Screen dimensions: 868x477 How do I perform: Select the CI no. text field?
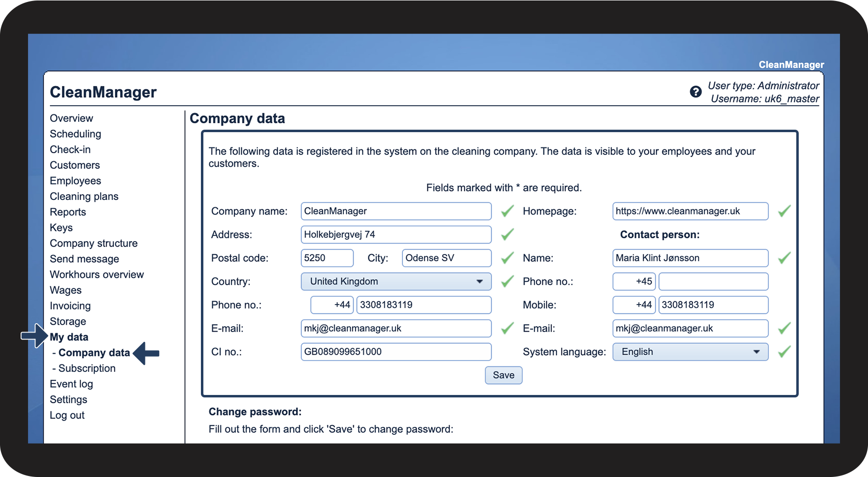click(395, 352)
